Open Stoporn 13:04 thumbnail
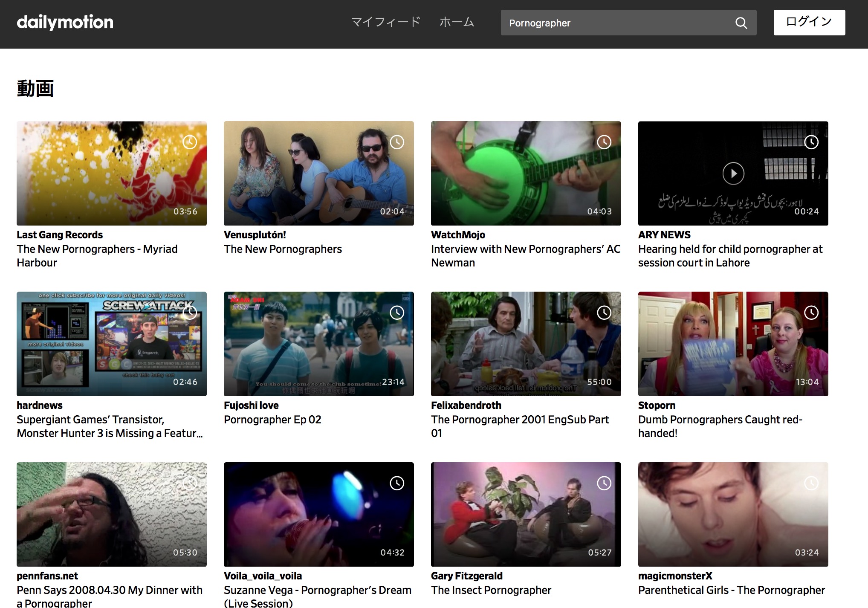The height and width of the screenshot is (608, 868). pos(733,344)
